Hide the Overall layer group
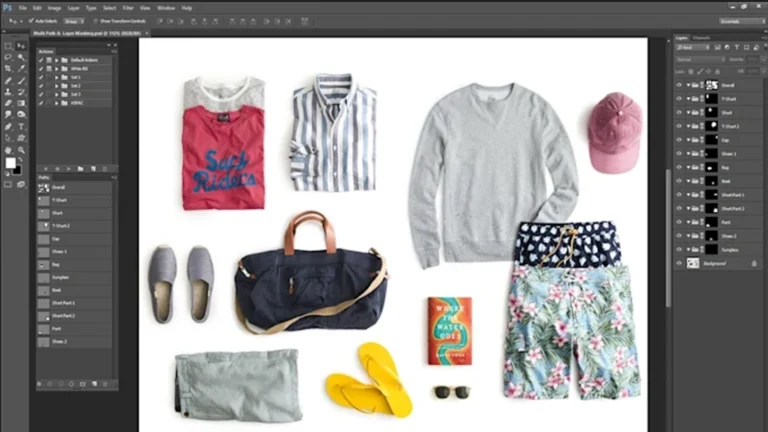This screenshot has height=432, width=768. [679, 85]
